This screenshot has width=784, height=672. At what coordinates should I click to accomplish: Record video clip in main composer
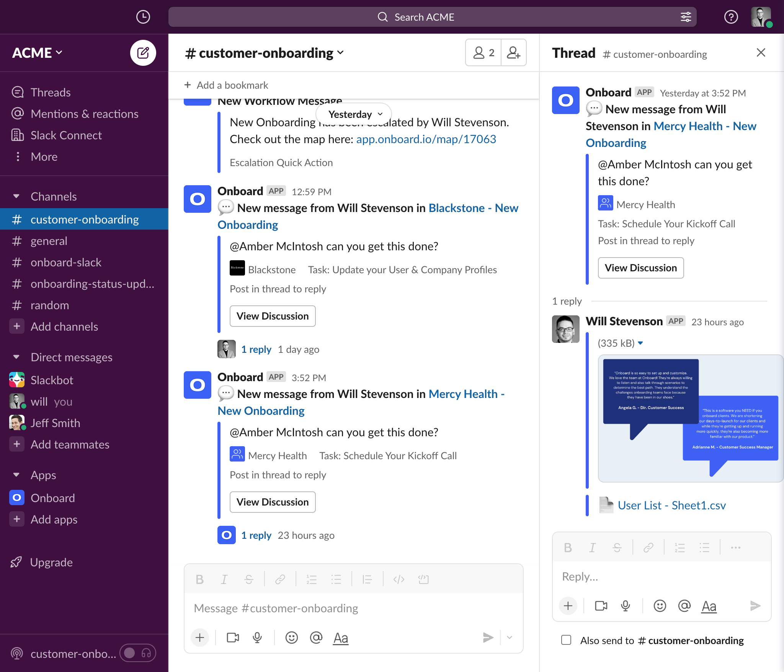coord(233,638)
